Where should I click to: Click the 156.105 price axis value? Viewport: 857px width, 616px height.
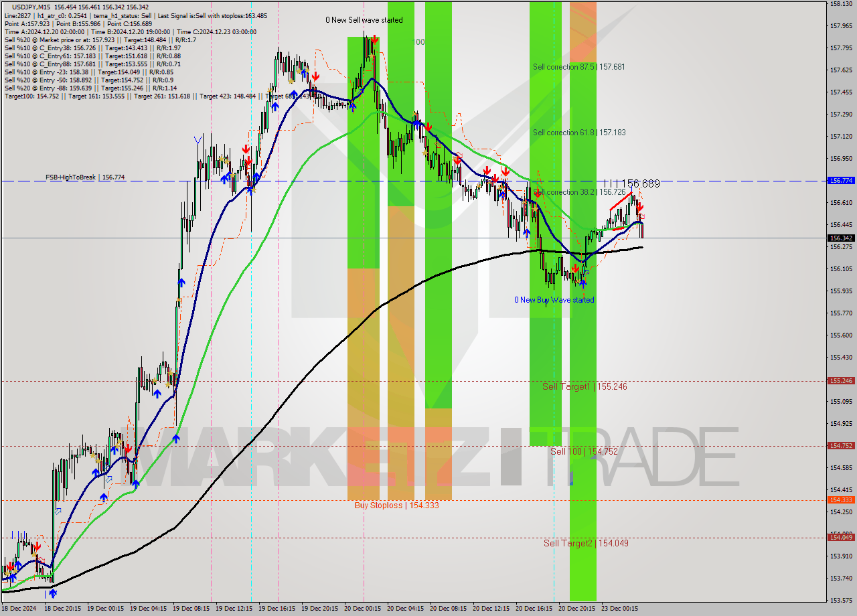(841, 269)
